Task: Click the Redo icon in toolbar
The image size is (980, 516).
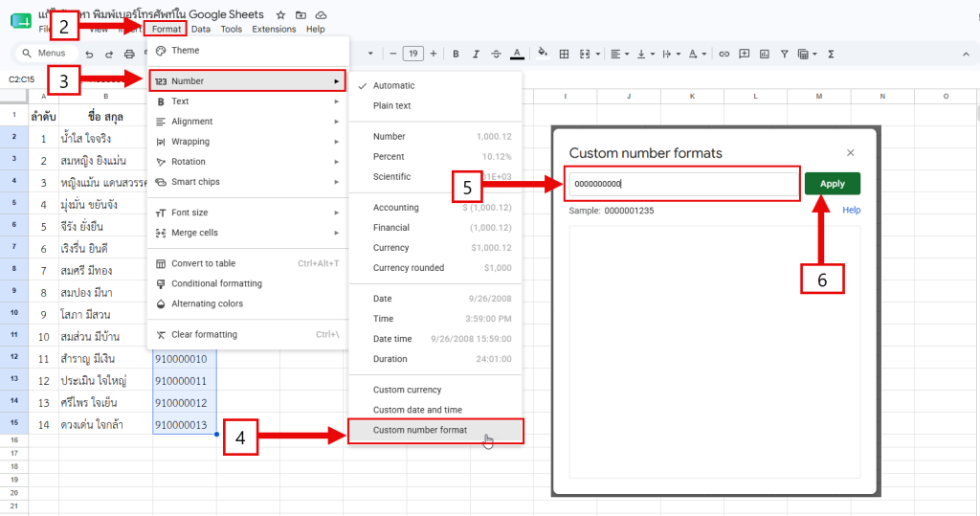Action: [109, 55]
